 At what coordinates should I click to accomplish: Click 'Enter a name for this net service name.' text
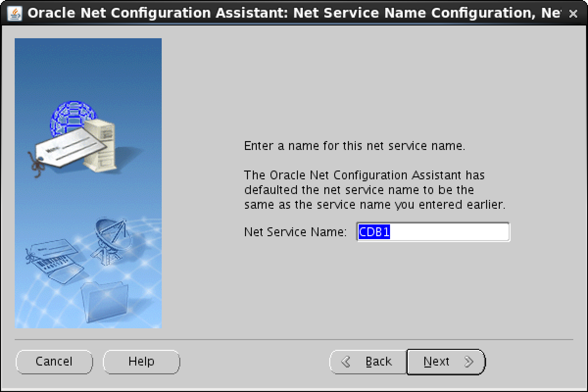[354, 146]
